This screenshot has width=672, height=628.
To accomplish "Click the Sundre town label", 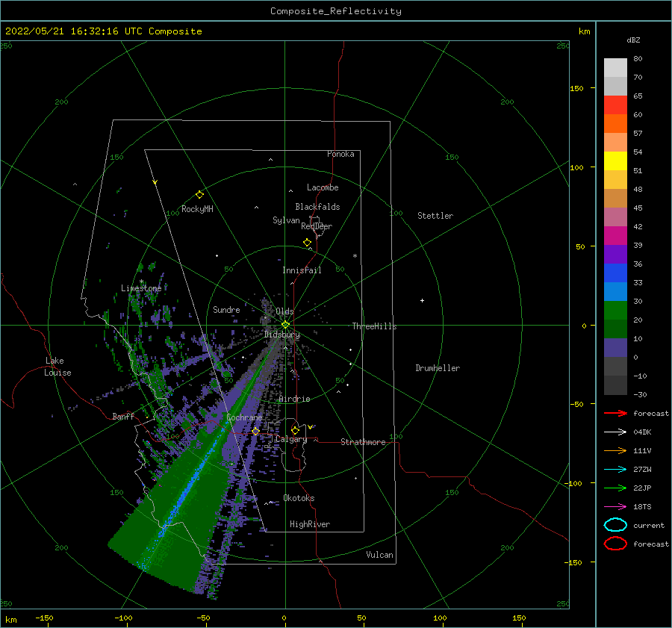I will pos(226,309).
